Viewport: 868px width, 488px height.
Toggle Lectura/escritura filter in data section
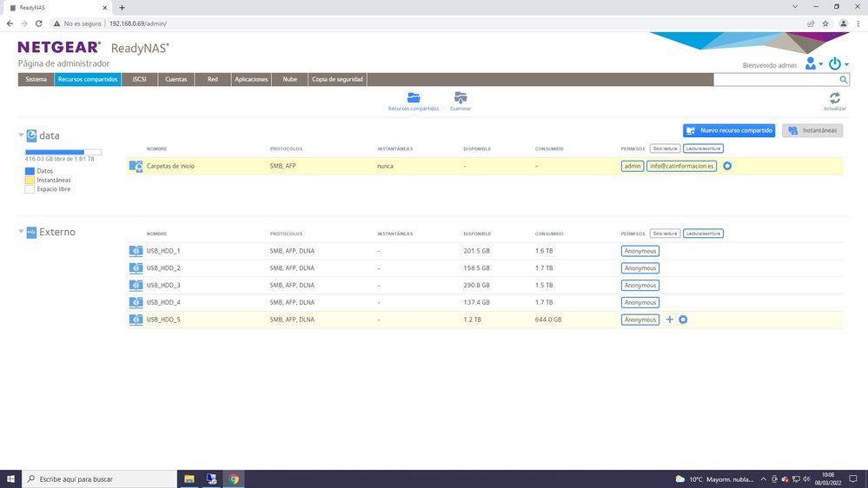point(703,148)
